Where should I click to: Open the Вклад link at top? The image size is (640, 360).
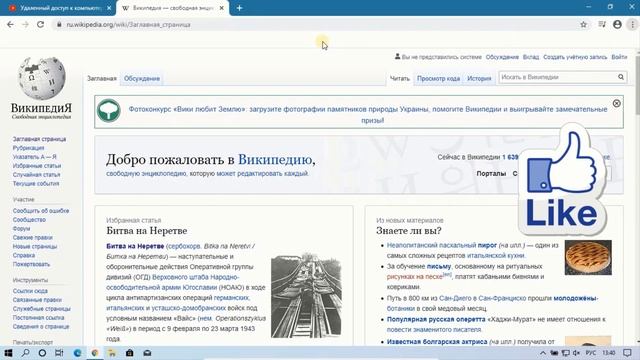531,57
